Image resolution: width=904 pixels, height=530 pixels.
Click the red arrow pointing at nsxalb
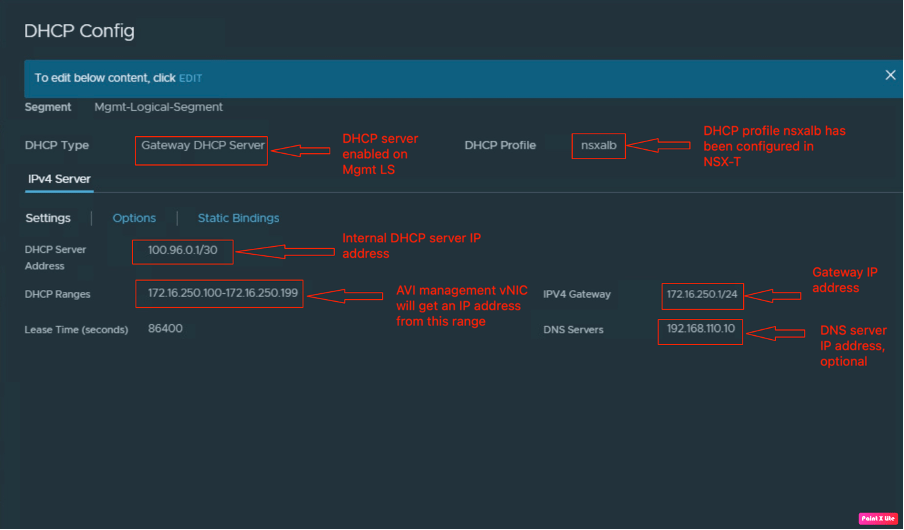coord(661,147)
